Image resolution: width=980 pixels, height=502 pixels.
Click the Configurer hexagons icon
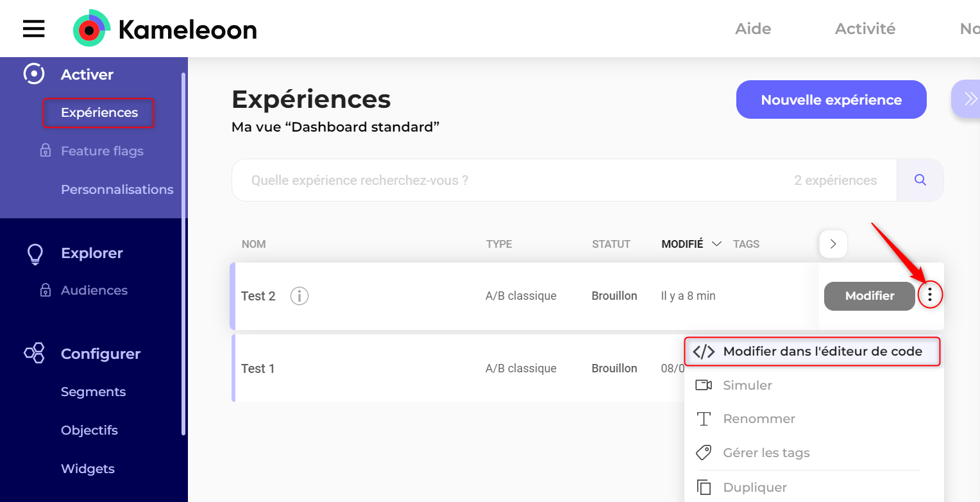pyautogui.click(x=34, y=354)
